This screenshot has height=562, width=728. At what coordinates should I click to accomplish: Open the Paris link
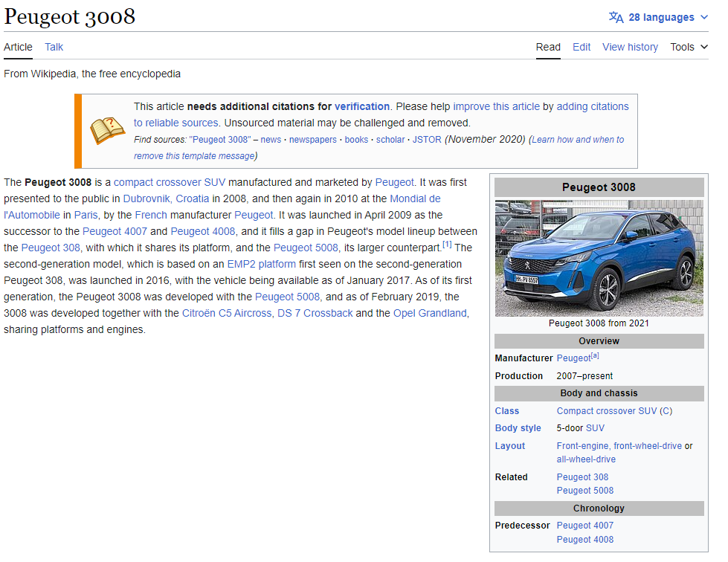86,215
